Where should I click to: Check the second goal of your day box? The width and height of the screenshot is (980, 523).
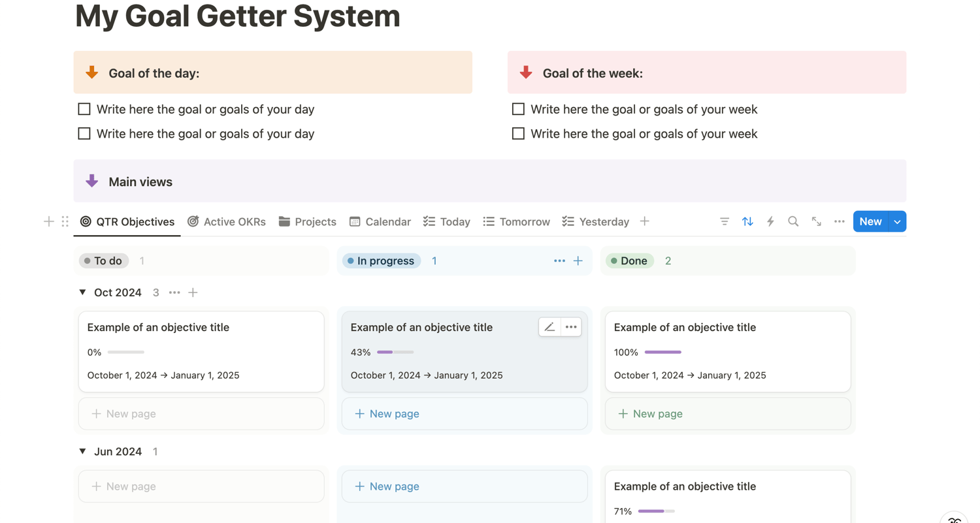84,133
